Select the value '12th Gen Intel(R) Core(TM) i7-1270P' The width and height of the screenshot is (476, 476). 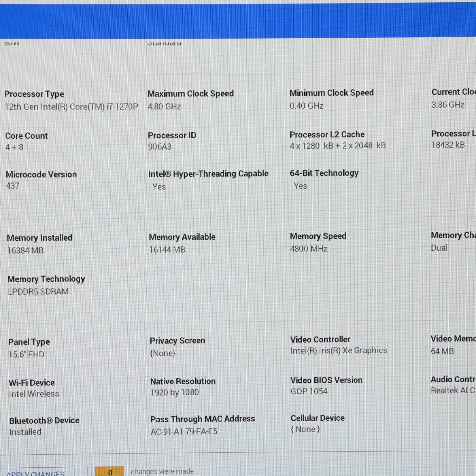point(71,107)
